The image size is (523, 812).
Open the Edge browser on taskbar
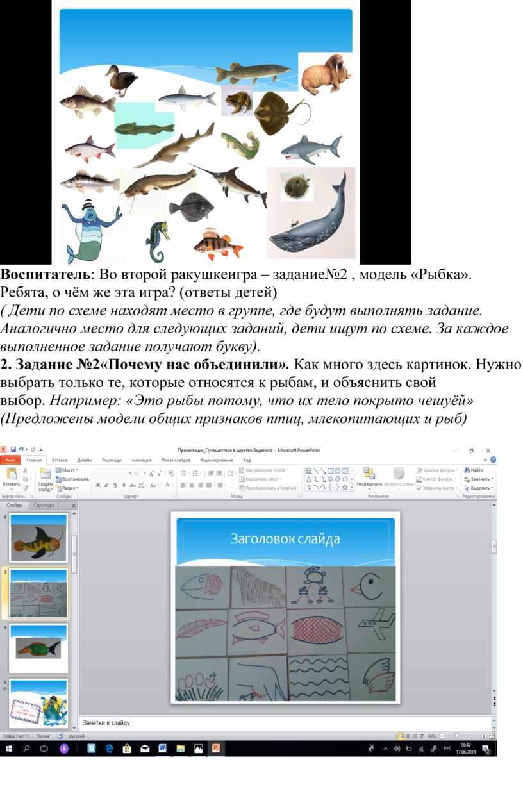109,748
